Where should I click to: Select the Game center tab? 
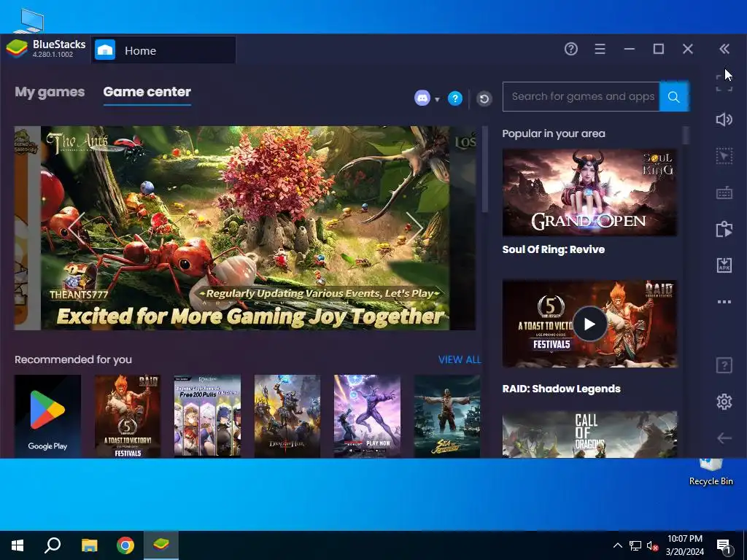pos(147,92)
